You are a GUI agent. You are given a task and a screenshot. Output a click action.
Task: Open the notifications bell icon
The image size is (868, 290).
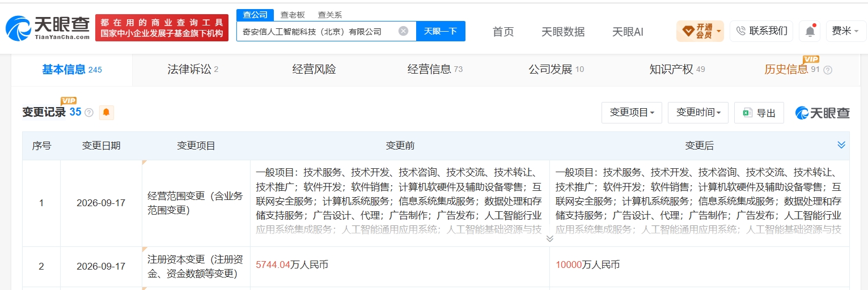(x=810, y=31)
